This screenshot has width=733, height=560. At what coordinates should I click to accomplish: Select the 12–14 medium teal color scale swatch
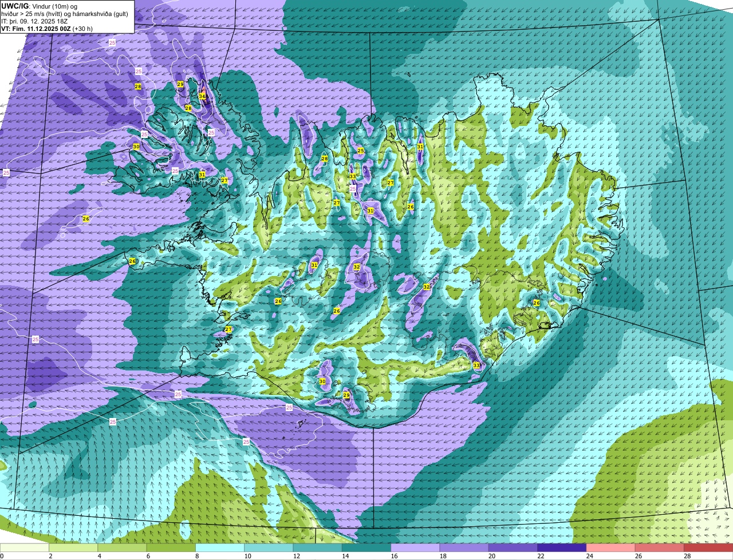pyautogui.click(x=318, y=548)
